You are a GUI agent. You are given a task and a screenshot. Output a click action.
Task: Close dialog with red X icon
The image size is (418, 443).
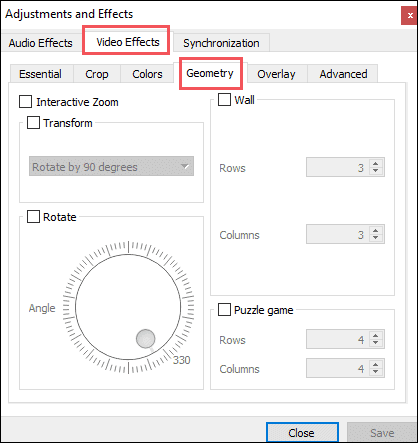click(410, 16)
